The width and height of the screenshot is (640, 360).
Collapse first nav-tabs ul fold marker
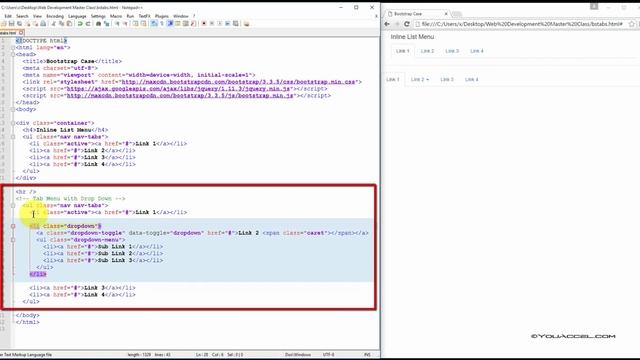pos(13,137)
